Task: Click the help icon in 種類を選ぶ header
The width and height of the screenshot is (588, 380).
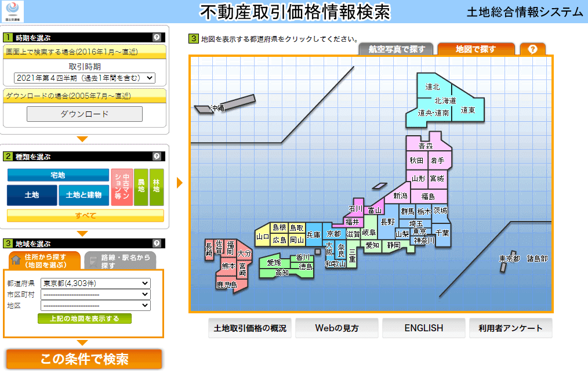Action: point(157,156)
